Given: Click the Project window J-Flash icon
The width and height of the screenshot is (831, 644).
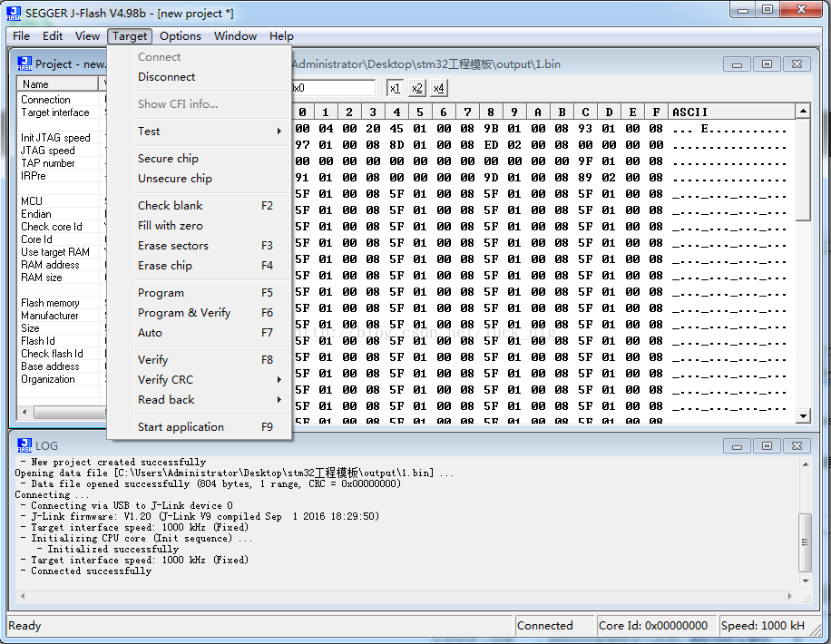Looking at the screenshot, I should click(x=24, y=63).
